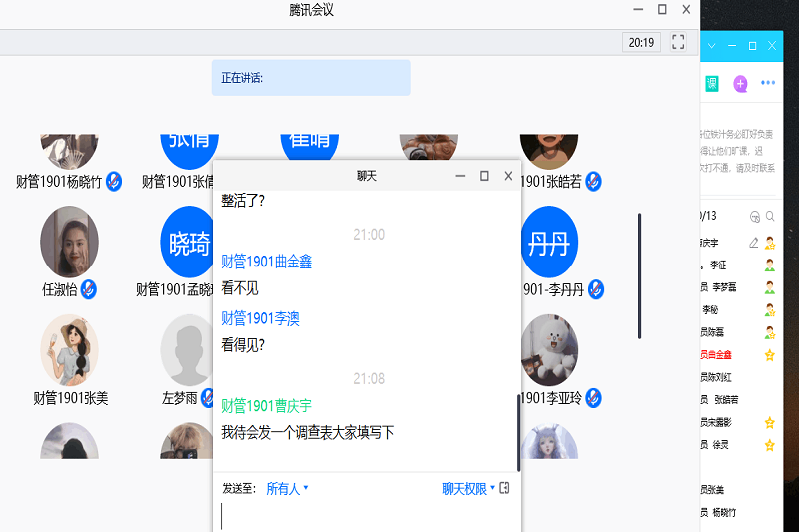The width and height of the screenshot is (799, 532).
Task: Select the white bunny avatar of 1901李亚玲
Action: (549, 350)
